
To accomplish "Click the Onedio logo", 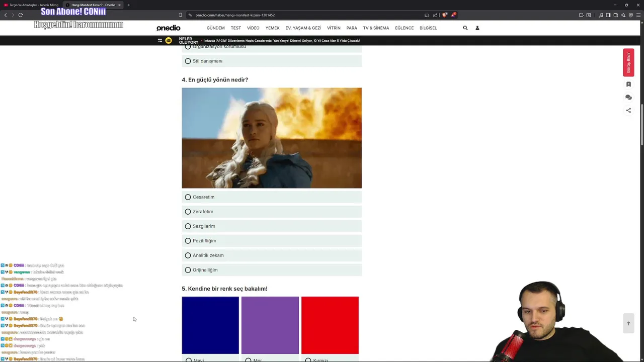I will [168, 28].
